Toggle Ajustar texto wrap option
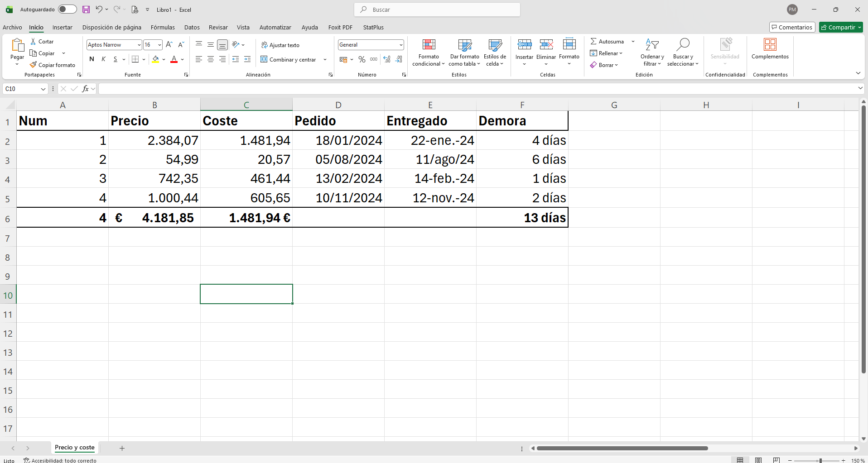Image resolution: width=868 pixels, height=463 pixels. 280,45
